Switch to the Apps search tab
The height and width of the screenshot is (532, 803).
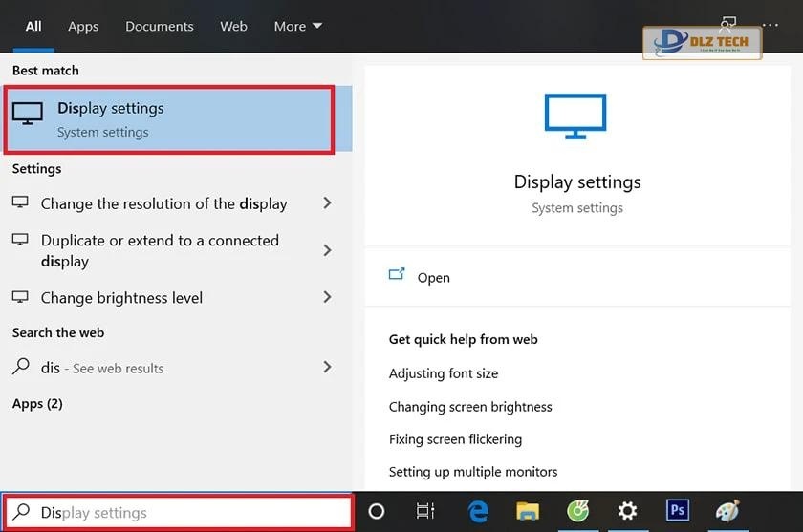pos(83,27)
